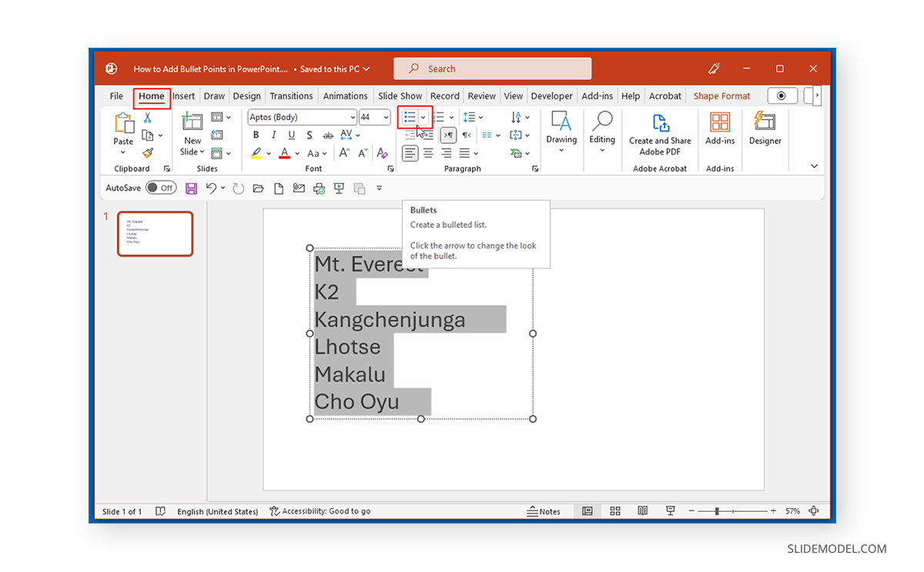Image resolution: width=924 pixels, height=572 pixels.
Task: Switch to the Transitions tab
Action: [x=291, y=96]
